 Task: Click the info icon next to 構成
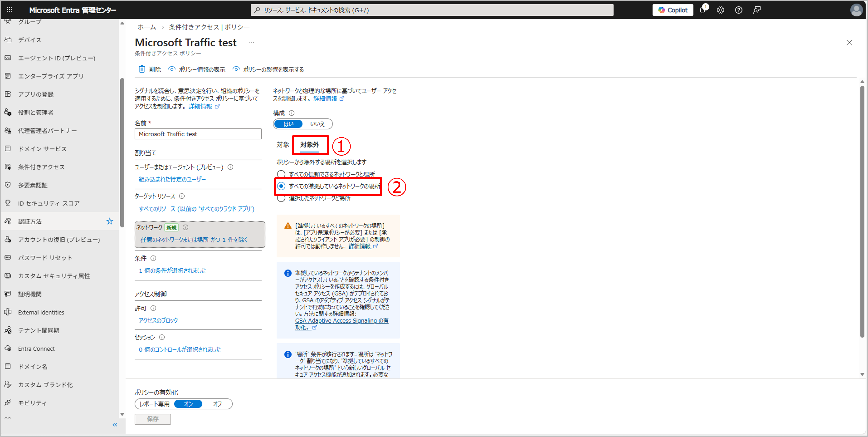(x=292, y=113)
